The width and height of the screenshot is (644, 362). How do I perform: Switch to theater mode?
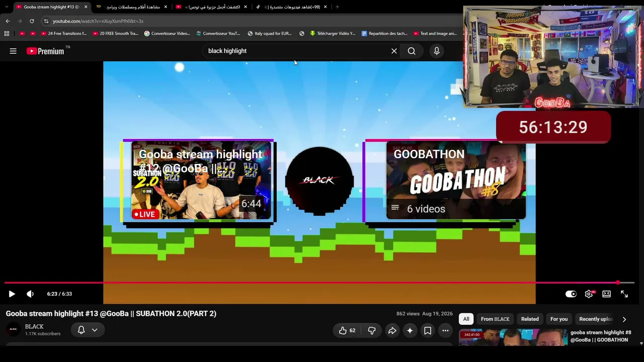click(x=606, y=294)
